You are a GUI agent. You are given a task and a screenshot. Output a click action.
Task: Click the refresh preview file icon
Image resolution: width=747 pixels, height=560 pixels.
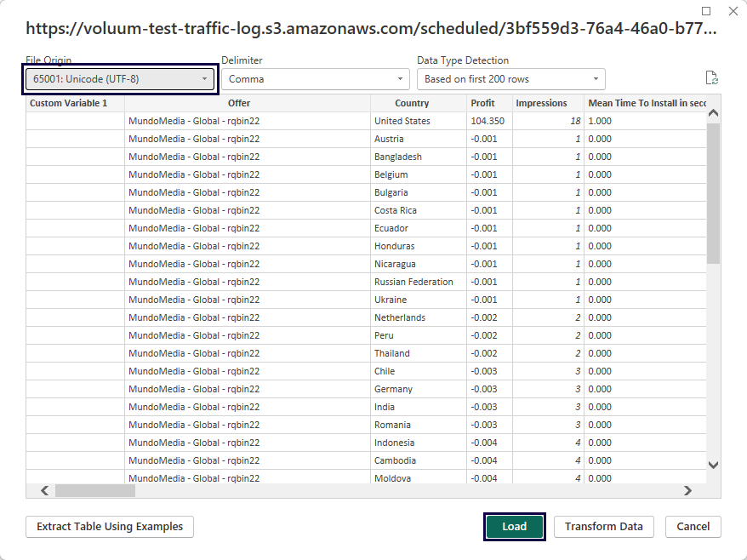(712, 78)
